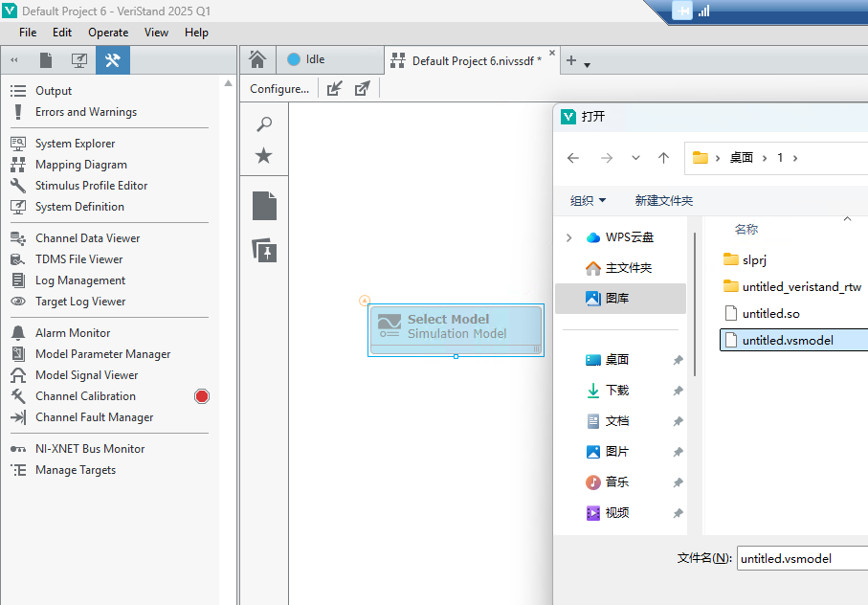The image size is (868, 605).
Task: Open the File menu
Action: (28, 33)
